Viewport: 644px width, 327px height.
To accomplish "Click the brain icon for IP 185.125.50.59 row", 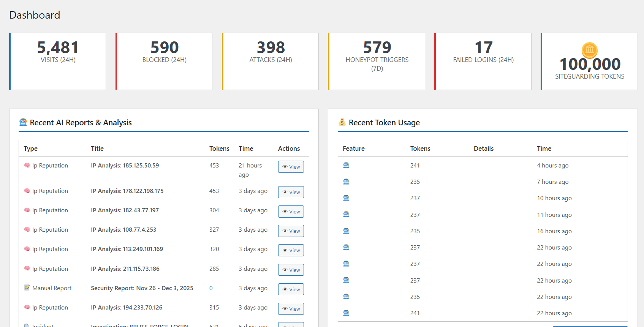I will coord(27,165).
